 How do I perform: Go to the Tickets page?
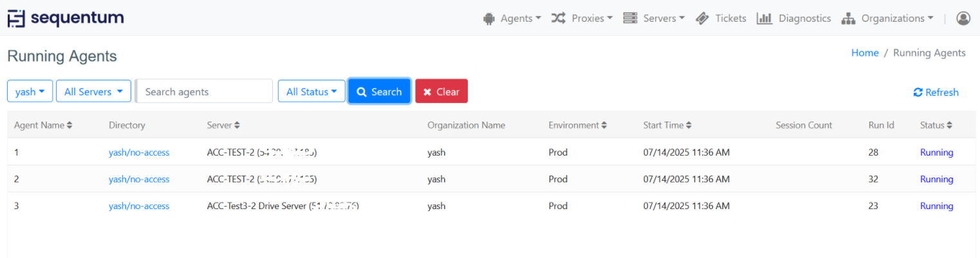[x=721, y=19]
